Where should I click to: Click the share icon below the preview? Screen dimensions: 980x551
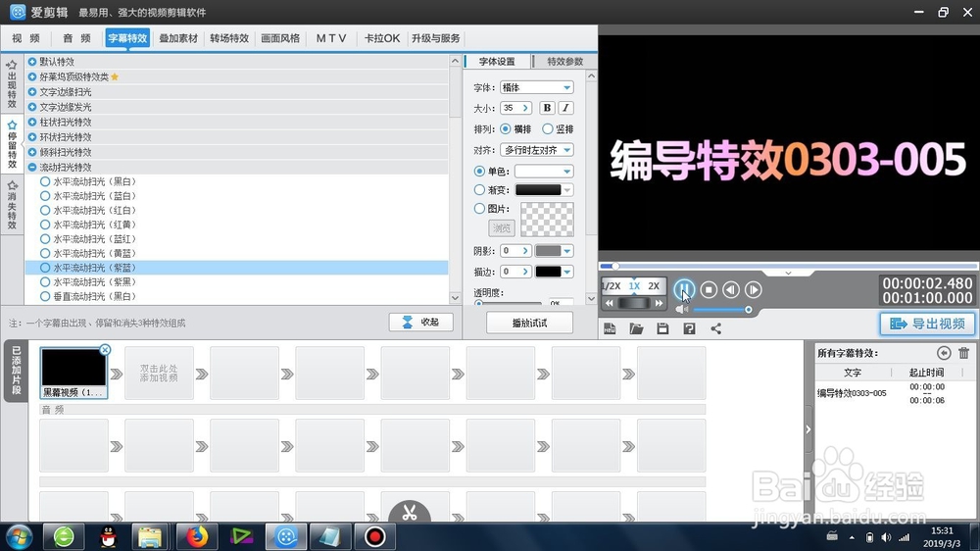716,328
